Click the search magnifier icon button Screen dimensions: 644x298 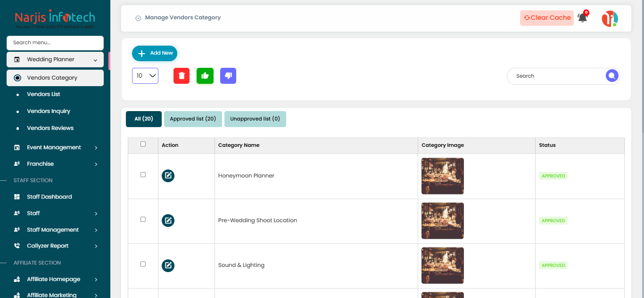(612, 76)
